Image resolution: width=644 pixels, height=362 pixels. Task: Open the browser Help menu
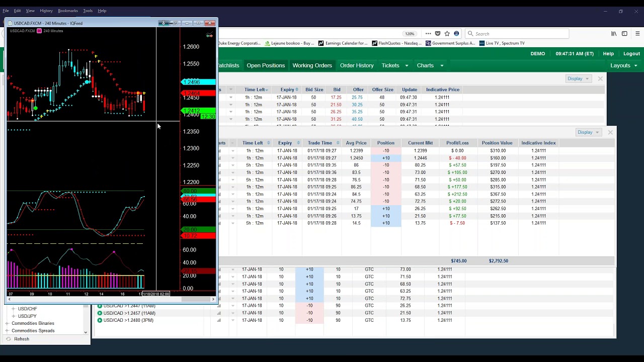(102, 11)
